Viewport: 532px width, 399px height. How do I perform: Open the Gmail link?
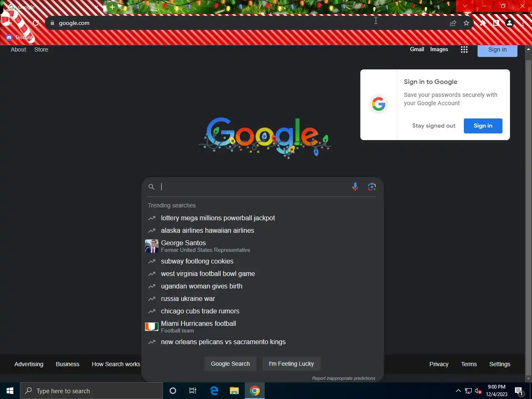pos(417,49)
